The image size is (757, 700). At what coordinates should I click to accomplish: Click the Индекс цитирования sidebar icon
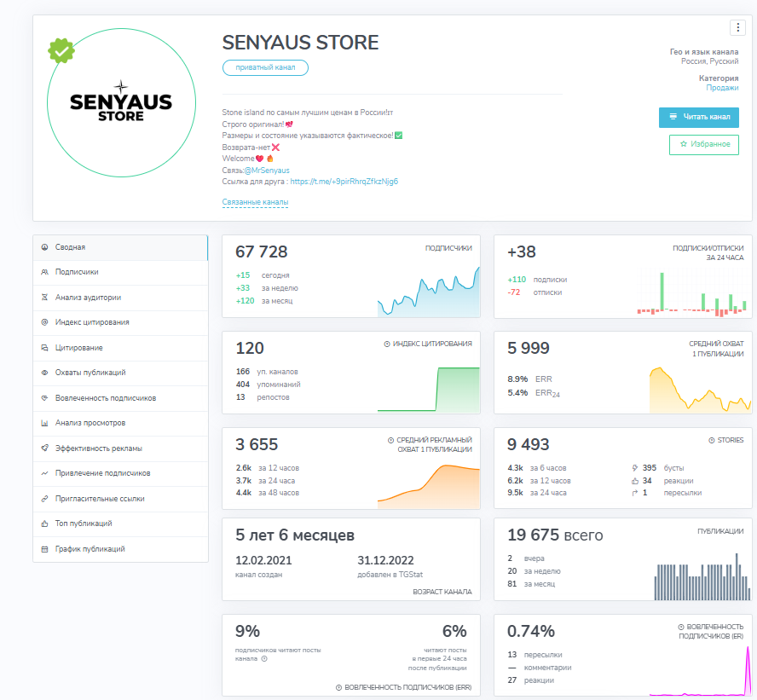[44, 322]
